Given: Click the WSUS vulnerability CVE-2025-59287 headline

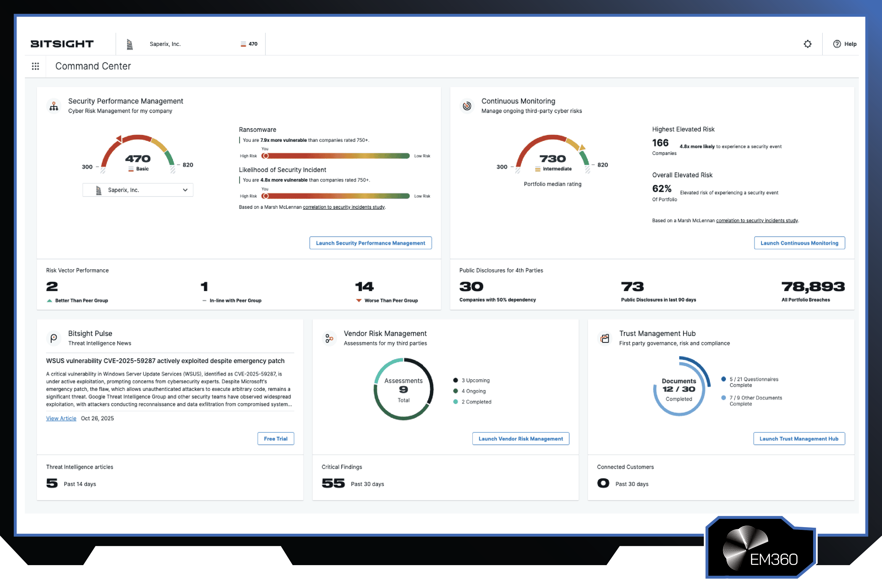Looking at the screenshot, I should (x=165, y=361).
